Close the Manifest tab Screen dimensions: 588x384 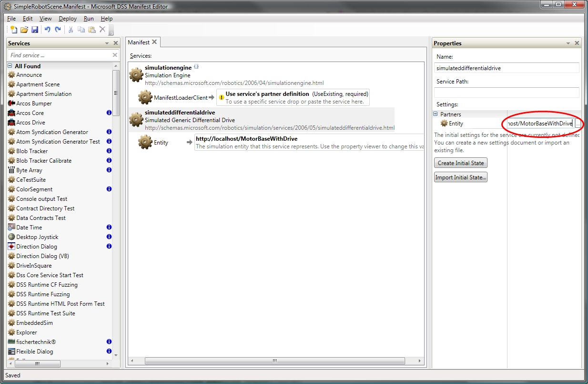tap(154, 42)
